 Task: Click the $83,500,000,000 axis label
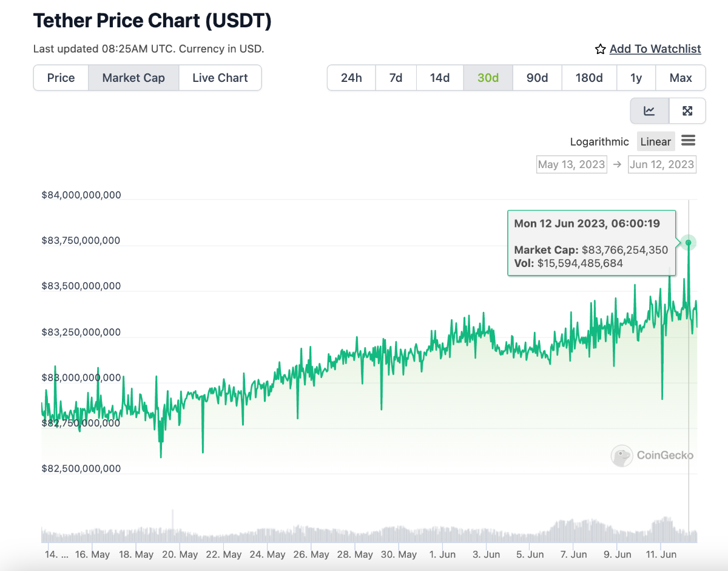tap(81, 286)
